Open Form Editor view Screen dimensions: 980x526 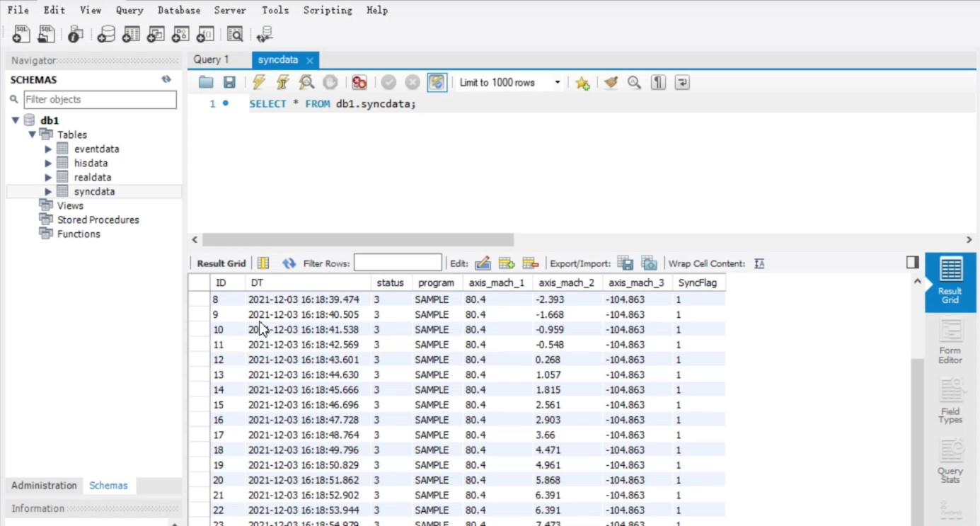[950, 341]
